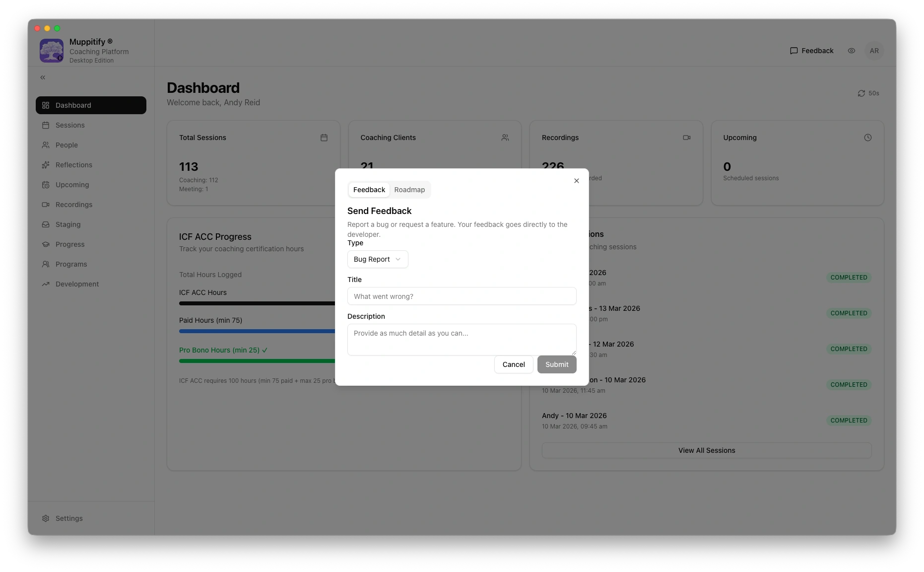Open the AR profile avatar menu
The height and width of the screenshot is (572, 924).
click(x=874, y=51)
